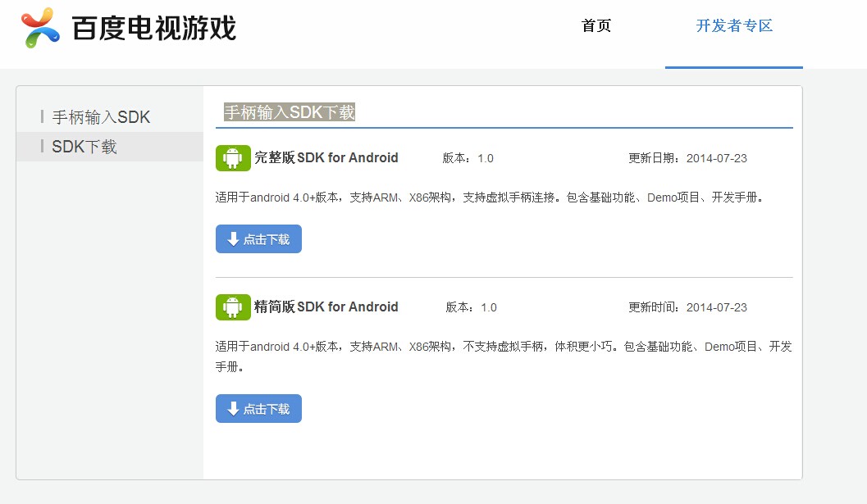This screenshot has height=504, width=867.
Task: Click the 完整版 SDK for Android title
Action: tap(326, 157)
